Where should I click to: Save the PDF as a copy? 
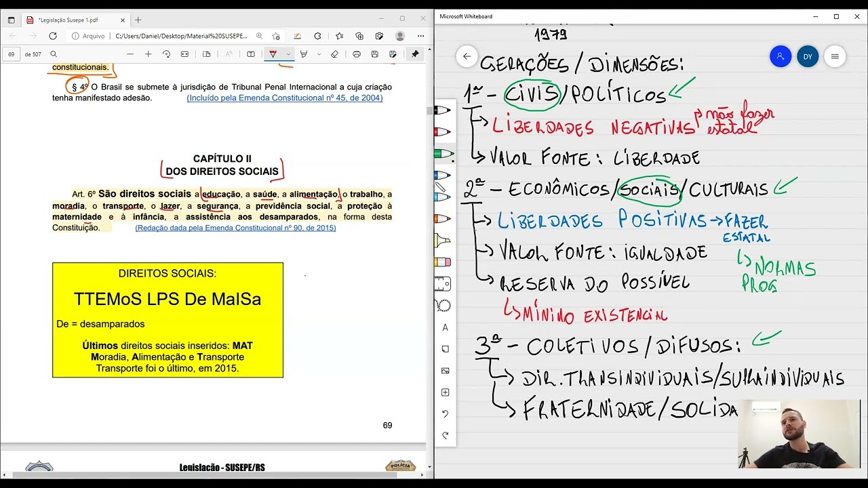point(393,54)
